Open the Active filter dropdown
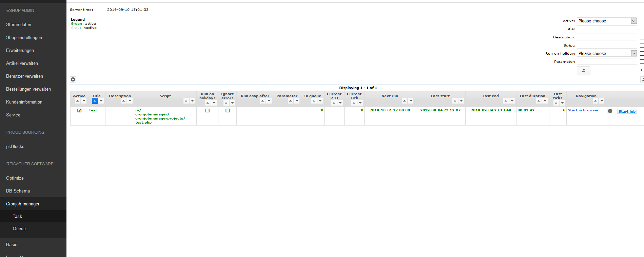The height and width of the screenshot is (257, 644). (607, 21)
